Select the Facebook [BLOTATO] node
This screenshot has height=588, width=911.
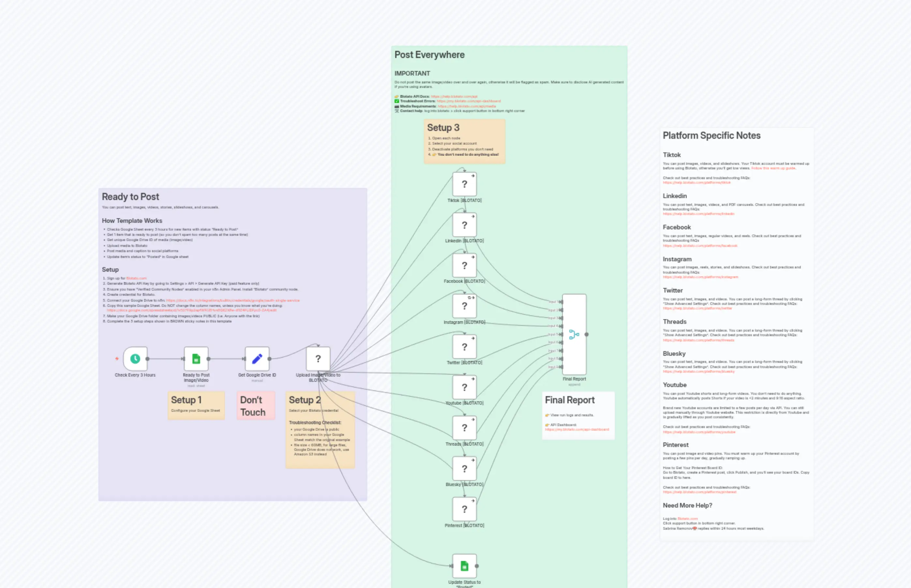coord(464,265)
